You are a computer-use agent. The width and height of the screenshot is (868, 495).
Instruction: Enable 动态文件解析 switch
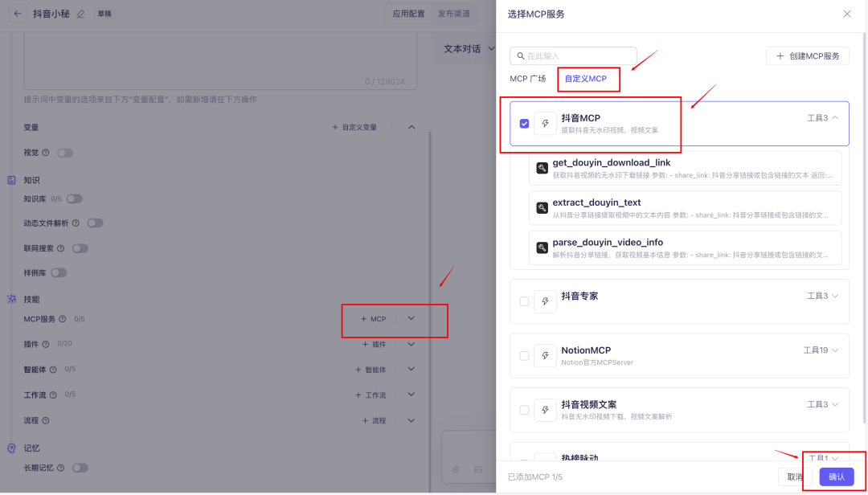(x=95, y=223)
